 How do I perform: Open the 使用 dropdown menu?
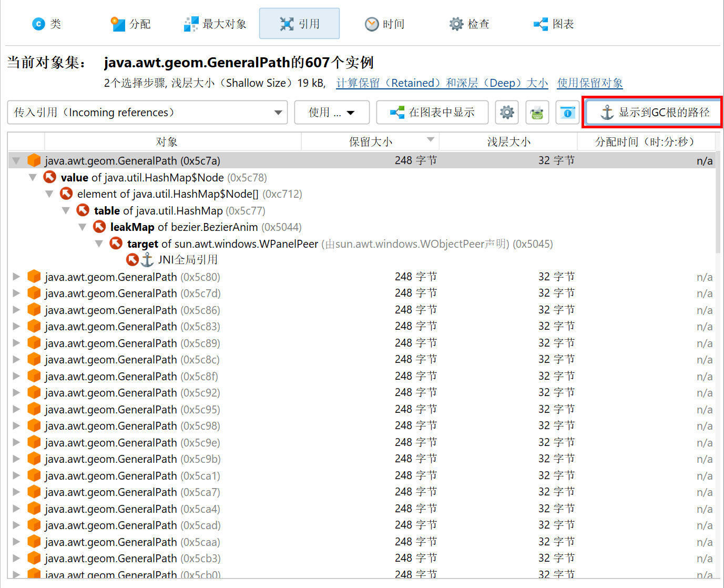(x=332, y=113)
